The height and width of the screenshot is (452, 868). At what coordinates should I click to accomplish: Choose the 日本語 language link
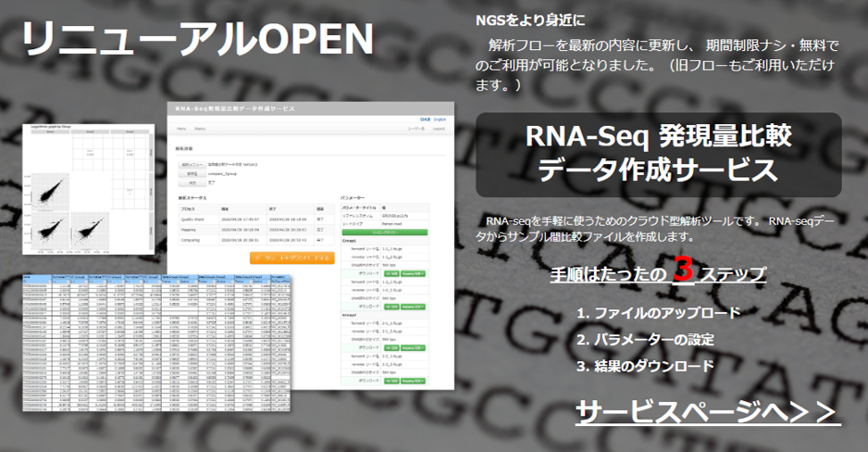[425, 119]
